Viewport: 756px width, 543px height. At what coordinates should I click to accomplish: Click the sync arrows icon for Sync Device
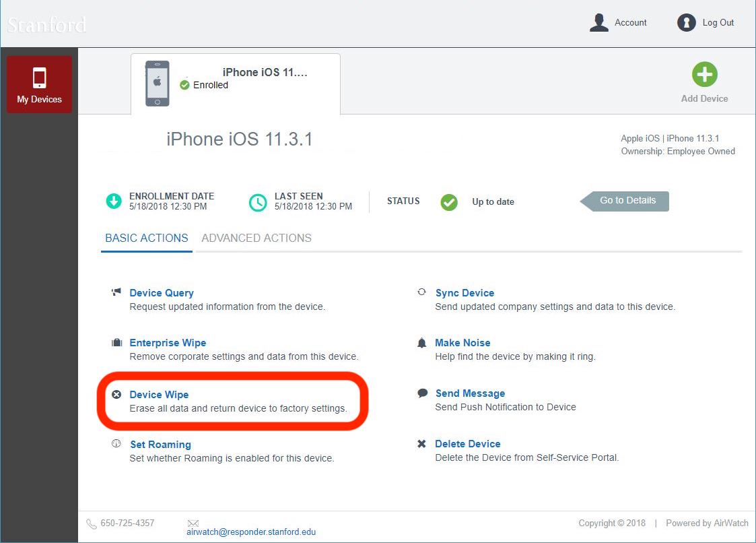(x=421, y=292)
